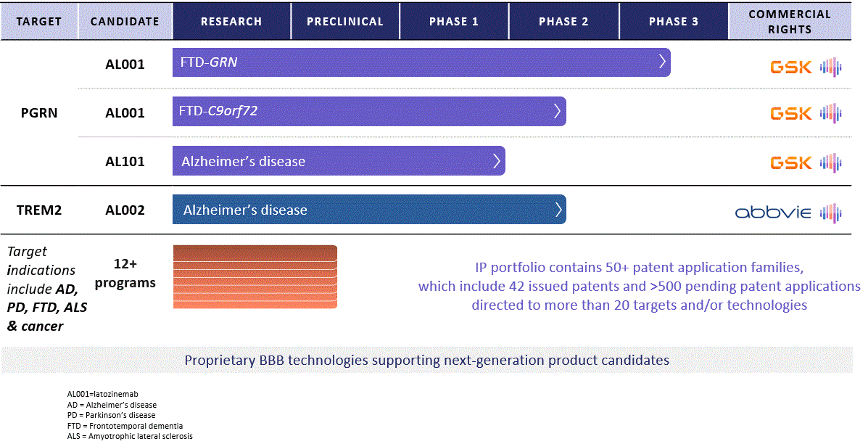
Task: Click the waveform icon beside the AbbVie logo
Action: click(x=831, y=212)
